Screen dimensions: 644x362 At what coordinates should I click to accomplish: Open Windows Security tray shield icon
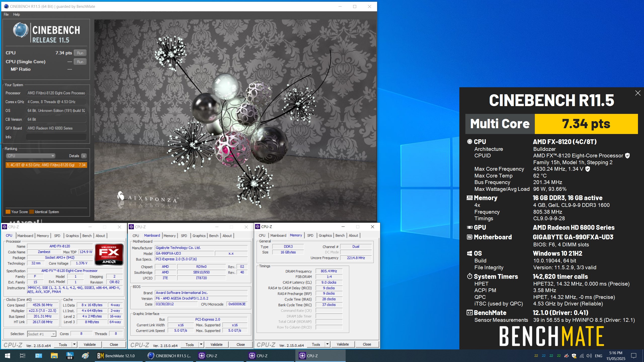point(574,356)
